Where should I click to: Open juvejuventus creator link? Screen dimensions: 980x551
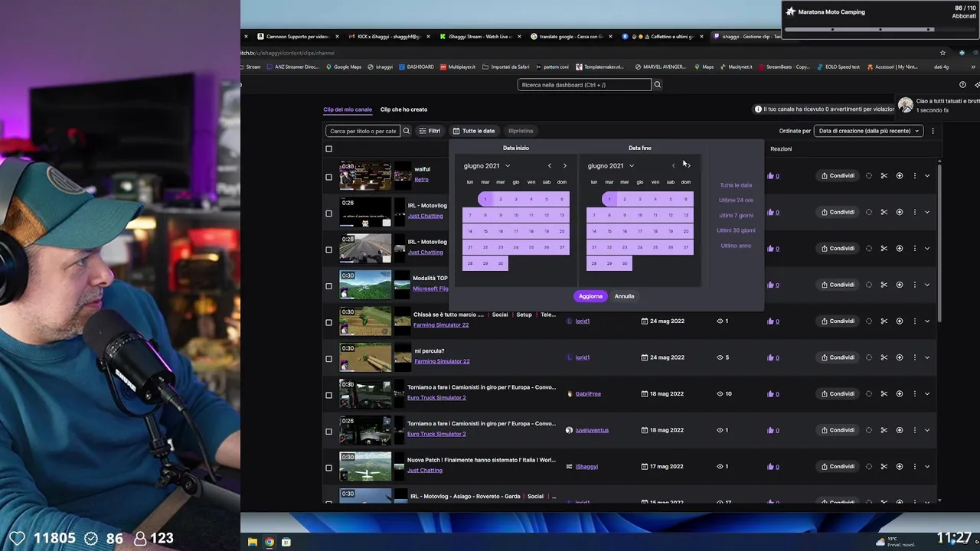pyautogui.click(x=592, y=430)
